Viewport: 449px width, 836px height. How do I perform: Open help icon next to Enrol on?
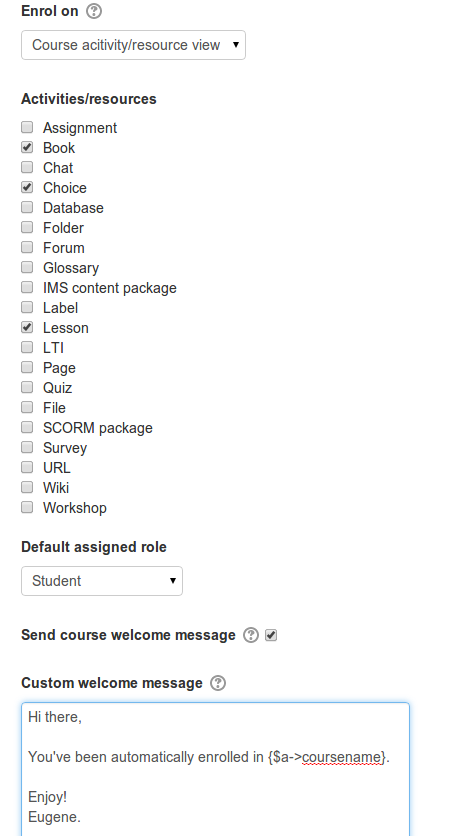[x=94, y=11]
